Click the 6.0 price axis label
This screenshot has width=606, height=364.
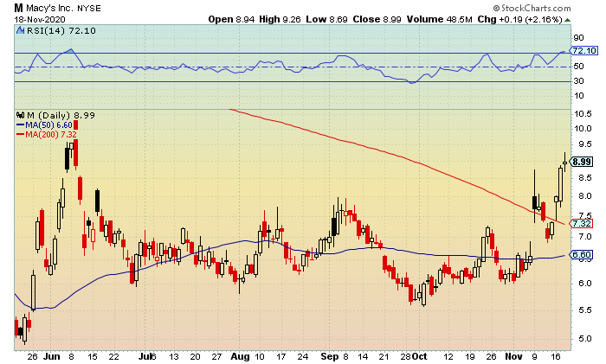pyautogui.click(x=585, y=284)
